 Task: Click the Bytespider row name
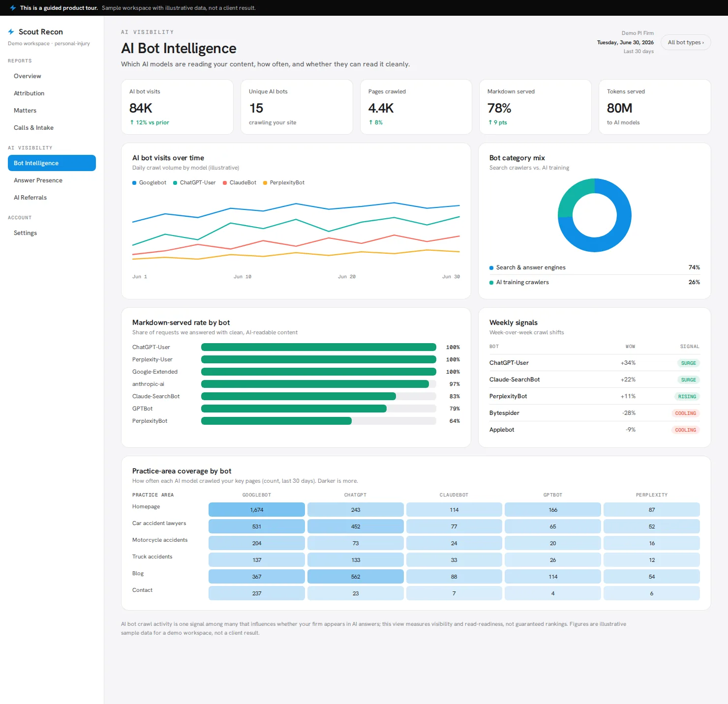pyautogui.click(x=504, y=413)
